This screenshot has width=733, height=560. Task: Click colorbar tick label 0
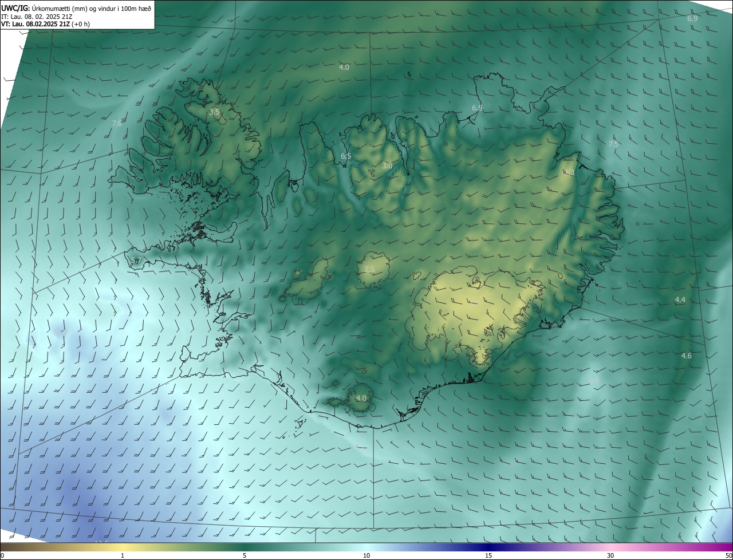2,556
